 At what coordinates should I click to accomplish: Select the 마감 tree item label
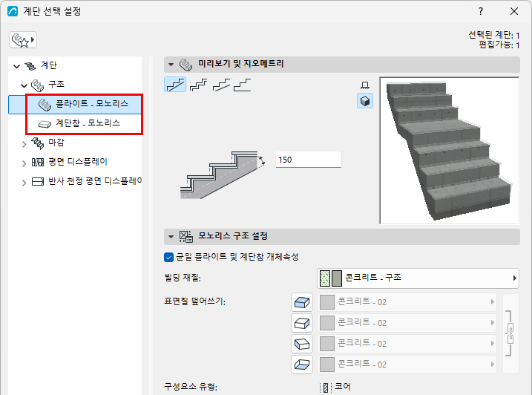(x=56, y=143)
